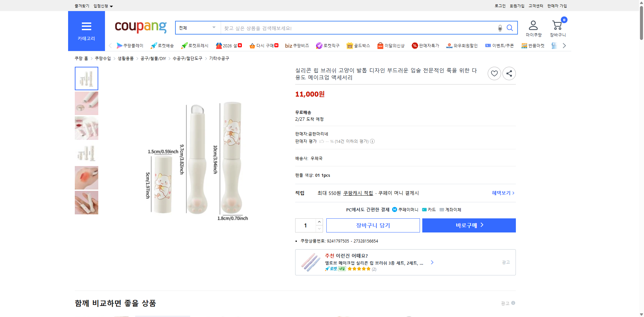Activate voice search microphone
Screen dimensions: 644x317
[499, 28]
